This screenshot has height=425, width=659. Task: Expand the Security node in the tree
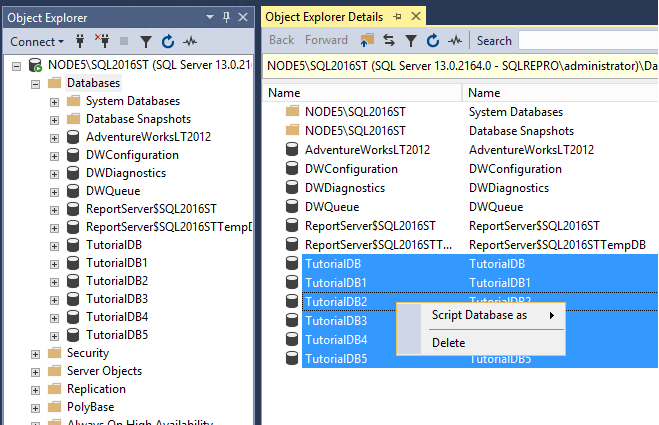click(37, 353)
